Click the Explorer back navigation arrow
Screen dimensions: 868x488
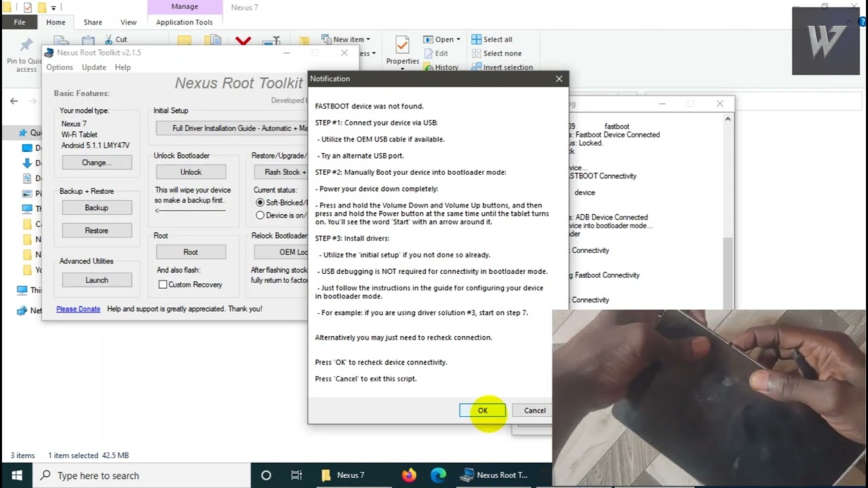click(x=14, y=101)
